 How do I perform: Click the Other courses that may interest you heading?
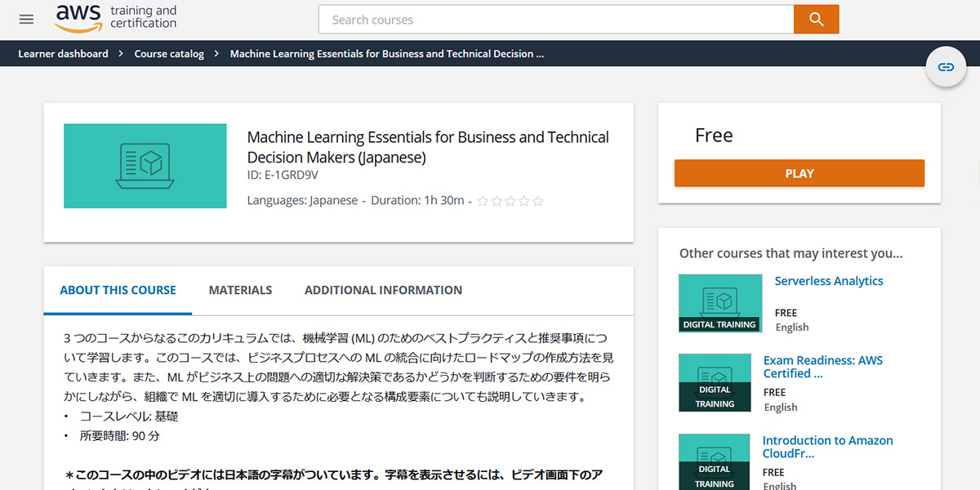tap(791, 253)
